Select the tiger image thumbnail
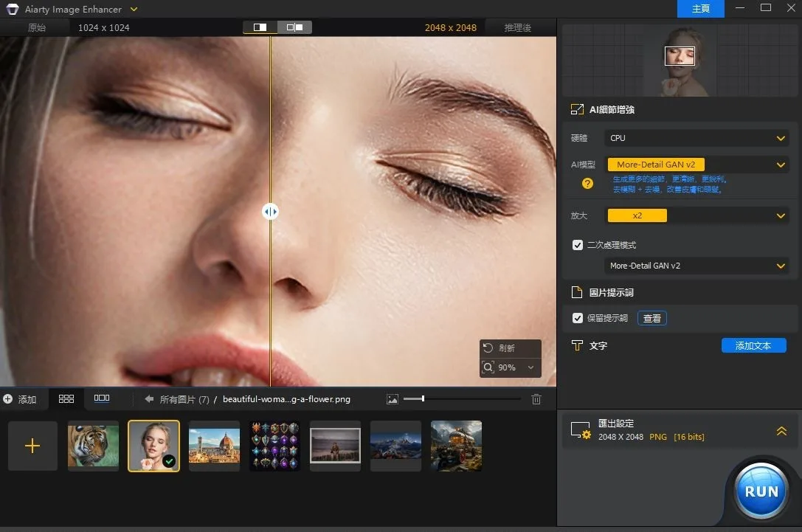The width and height of the screenshot is (802, 532). coord(93,446)
